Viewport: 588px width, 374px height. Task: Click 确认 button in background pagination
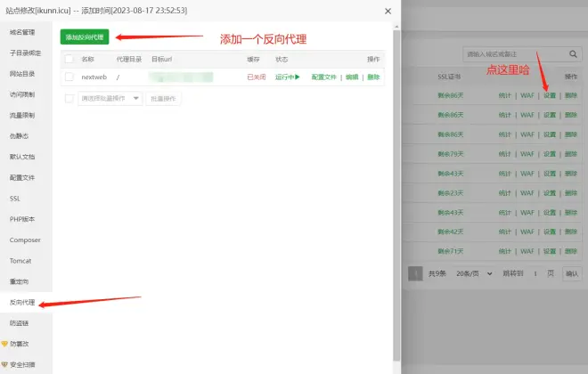click(x=572, y=273)
